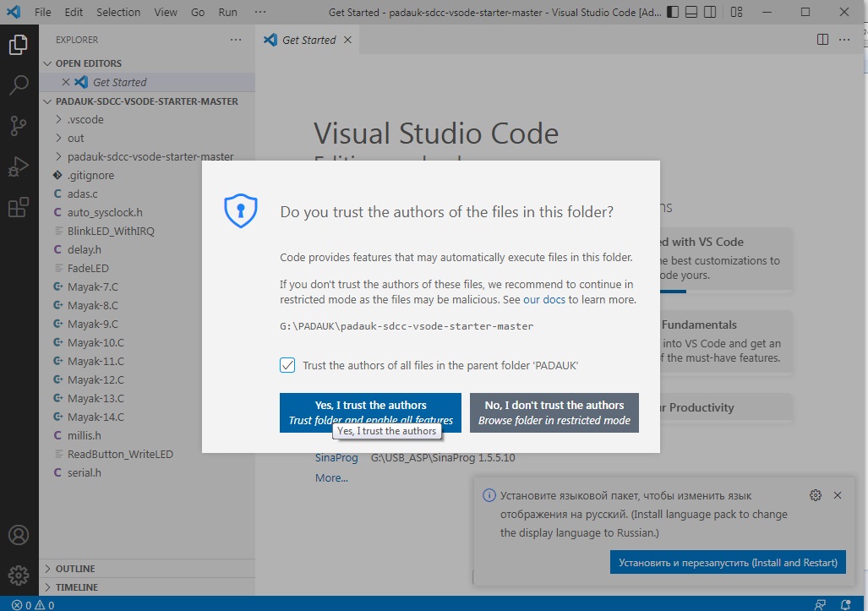Open the Extensions view icon
This screenshot has height=611, width=868.
click(x=19, y=207)
